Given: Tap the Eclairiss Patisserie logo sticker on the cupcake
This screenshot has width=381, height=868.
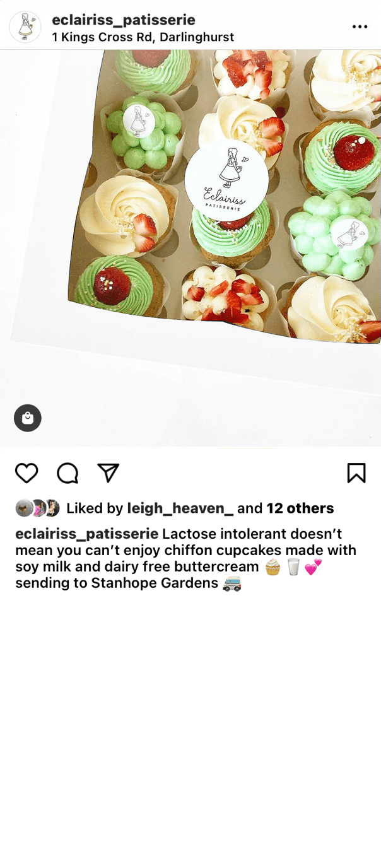Looking at the screenshot, I should click(x=226, y=180).
